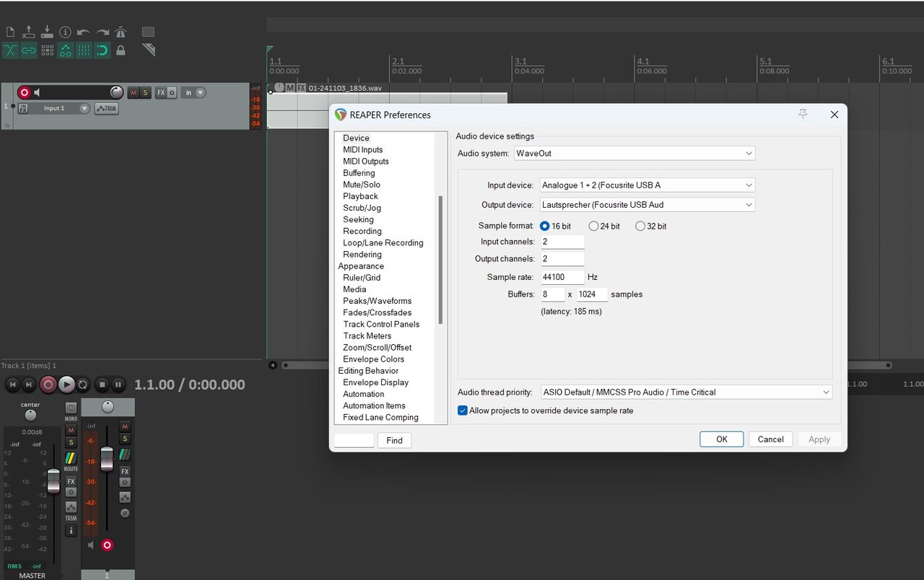The height and width of the screenshot is (580, 924).
Task: Open the Audio system WaveOut dropdown
Action: (x=635, y=153)
